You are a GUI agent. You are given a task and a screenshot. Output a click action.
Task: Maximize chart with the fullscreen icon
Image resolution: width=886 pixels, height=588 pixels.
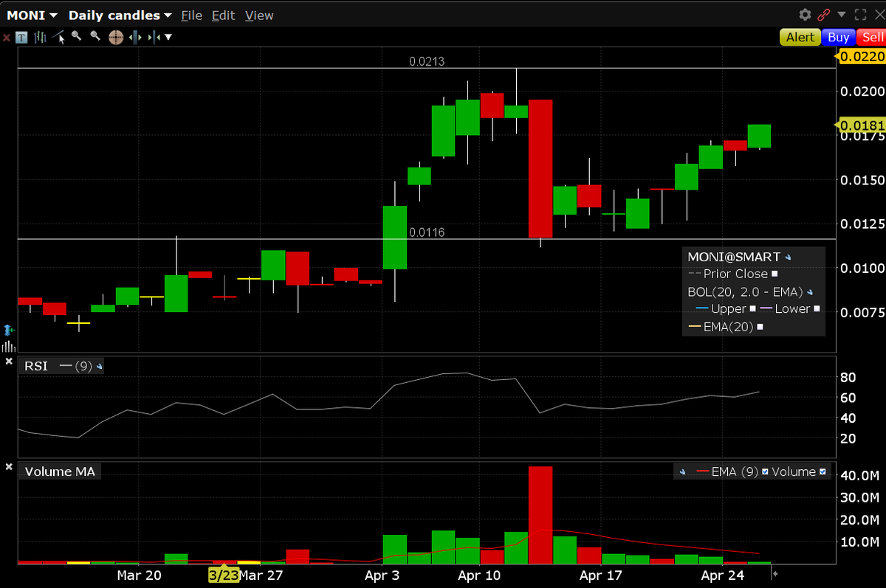[x=860, y=15]
